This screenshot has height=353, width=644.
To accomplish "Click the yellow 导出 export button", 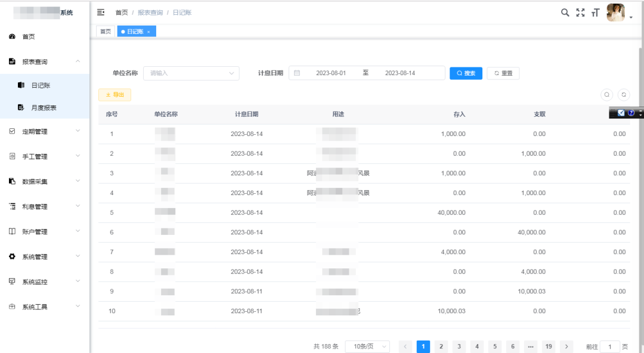I will (x=114, y=95).
